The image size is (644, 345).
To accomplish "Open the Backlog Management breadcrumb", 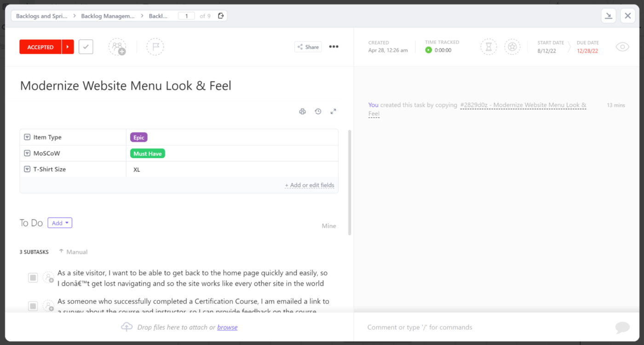I will (108, 16).
